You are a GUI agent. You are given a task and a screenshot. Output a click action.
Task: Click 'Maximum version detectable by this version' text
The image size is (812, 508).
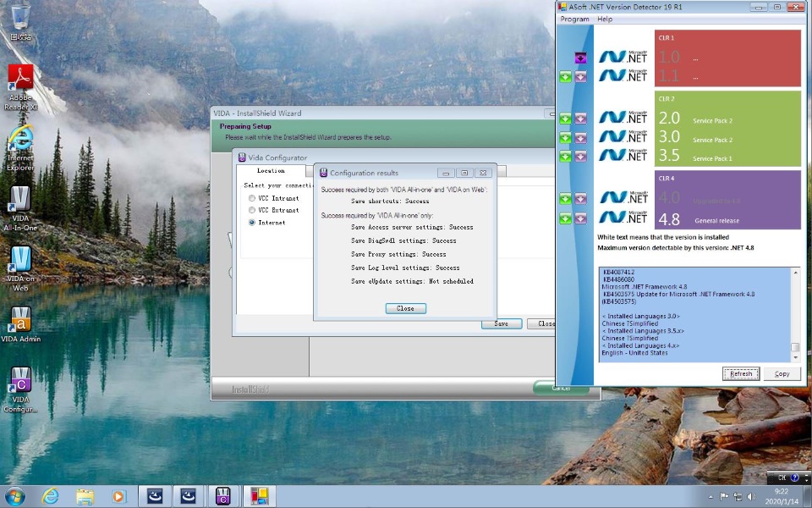(x=676, y=248)
